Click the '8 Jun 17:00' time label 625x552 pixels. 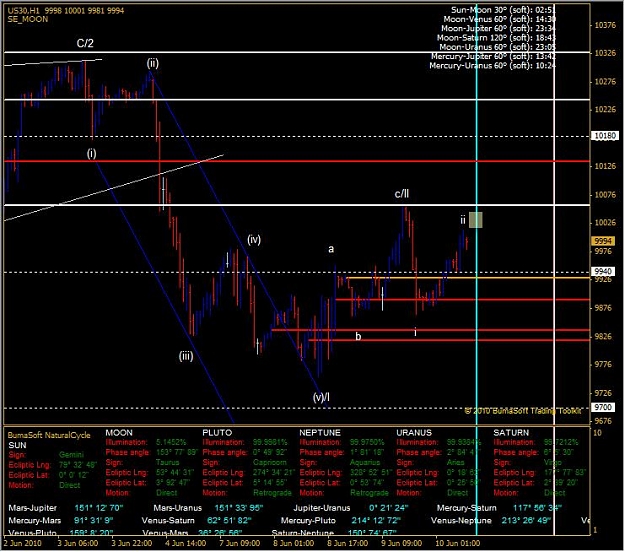pos(348,543)
